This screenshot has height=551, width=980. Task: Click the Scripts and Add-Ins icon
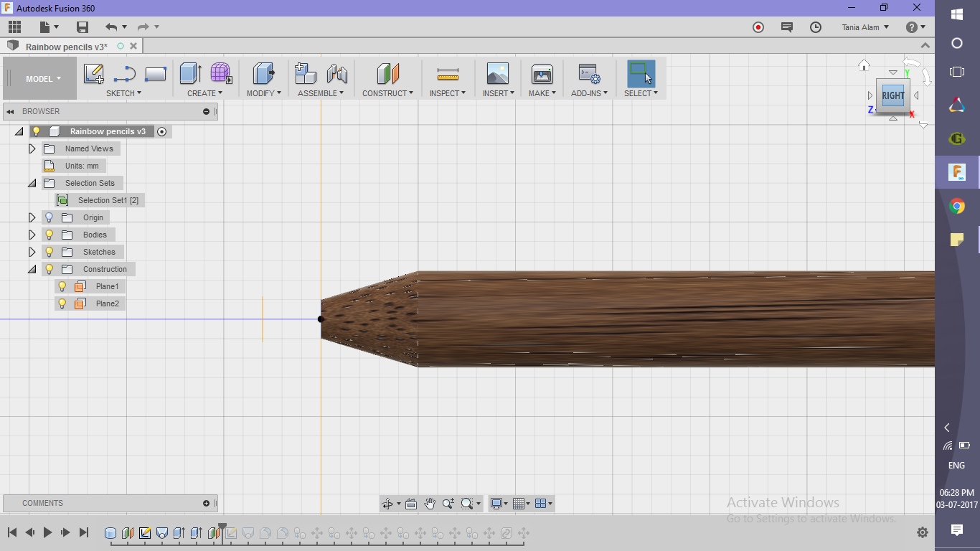click(589, 74)
